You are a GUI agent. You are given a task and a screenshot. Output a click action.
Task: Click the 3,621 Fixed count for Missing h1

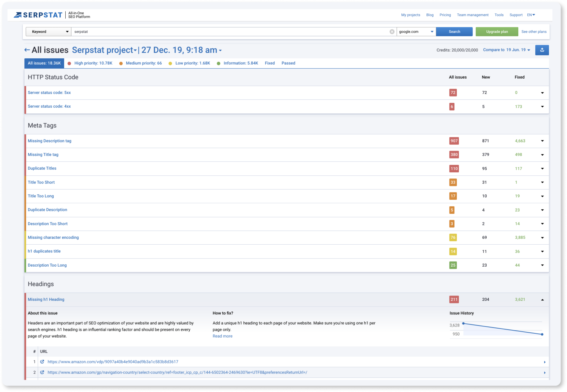[520, 299]
